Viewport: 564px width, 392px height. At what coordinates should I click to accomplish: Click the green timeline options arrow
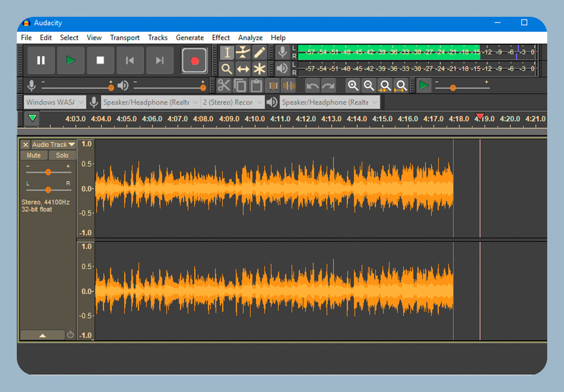[x=32, y=118]
